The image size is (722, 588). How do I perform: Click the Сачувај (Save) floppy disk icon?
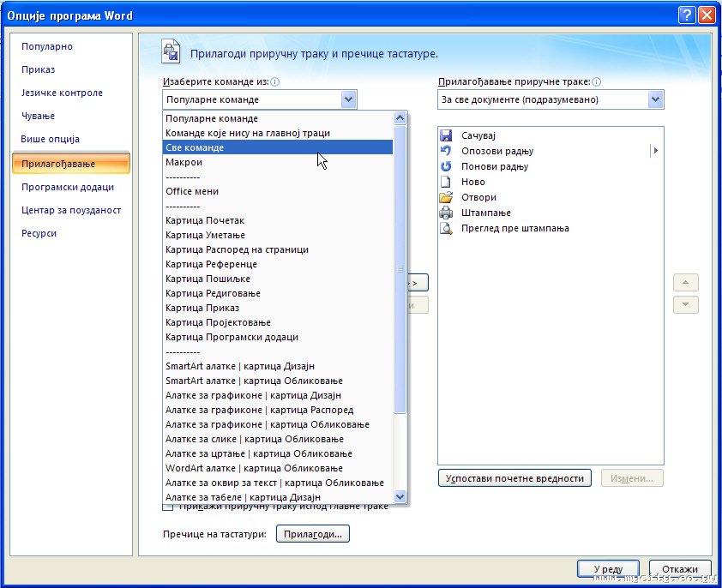[446, 135]
